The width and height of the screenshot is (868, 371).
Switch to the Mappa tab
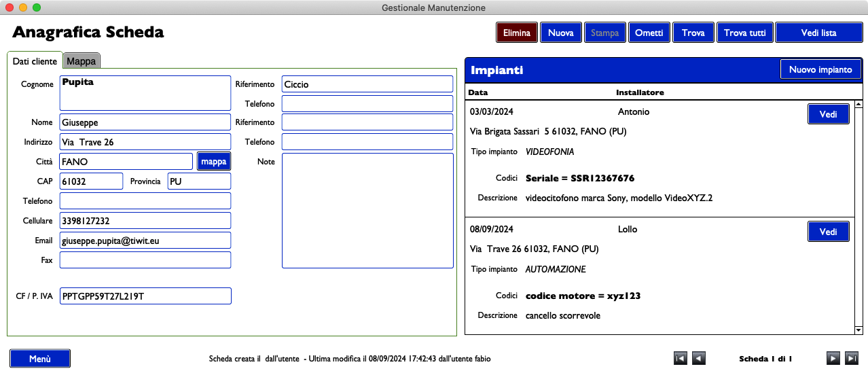pyautogui.click(x=82, y=61)
